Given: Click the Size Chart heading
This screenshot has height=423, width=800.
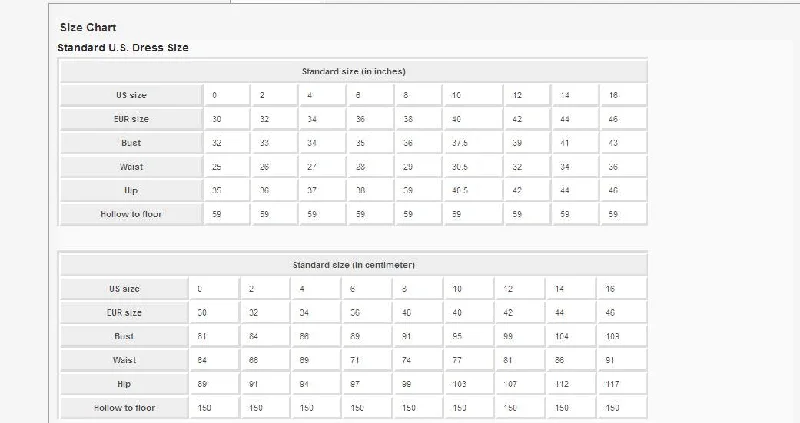Looking at the screenshot, I should point(88,28).
